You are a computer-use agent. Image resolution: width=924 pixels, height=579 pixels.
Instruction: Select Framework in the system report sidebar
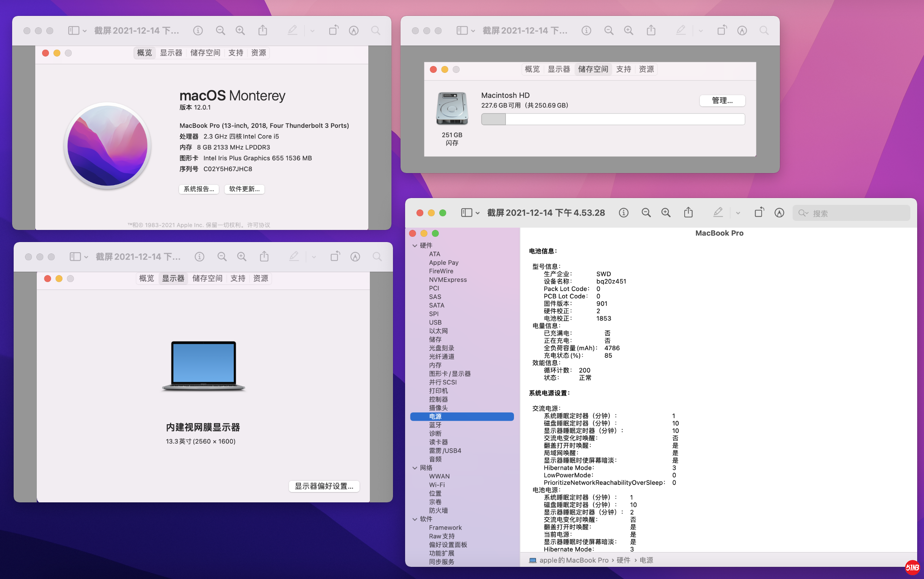click(x=445, y=528)
